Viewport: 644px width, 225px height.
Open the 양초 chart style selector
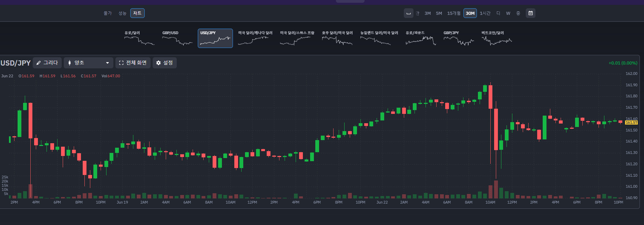pos(89,63)
